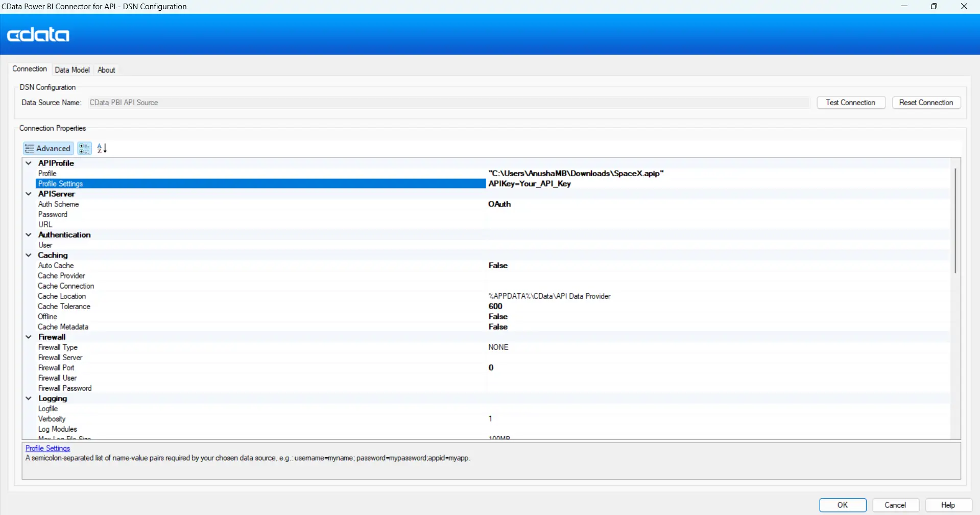Image resolution: width=980 pixels, height=515 pixels.
Task: Click the properties grid vertical scrollbar
Action: click(x=955, y=221)
